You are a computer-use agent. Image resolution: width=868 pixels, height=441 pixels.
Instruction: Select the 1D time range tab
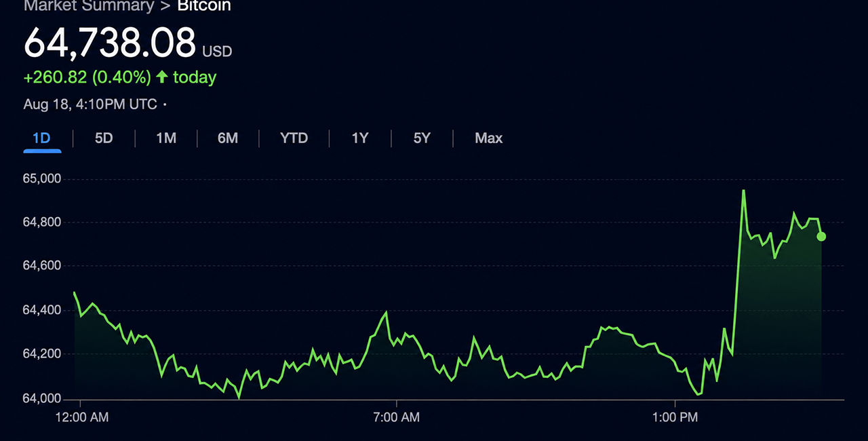tap(42, 138)
